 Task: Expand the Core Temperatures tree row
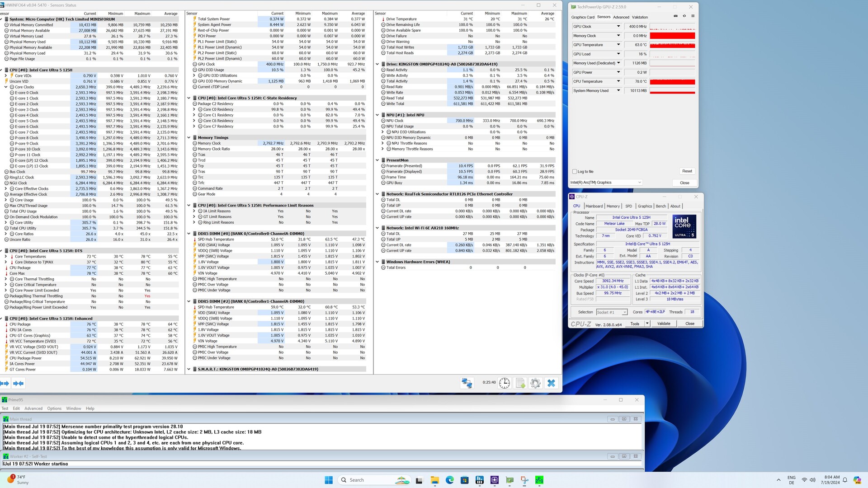[x=6, y=257]
